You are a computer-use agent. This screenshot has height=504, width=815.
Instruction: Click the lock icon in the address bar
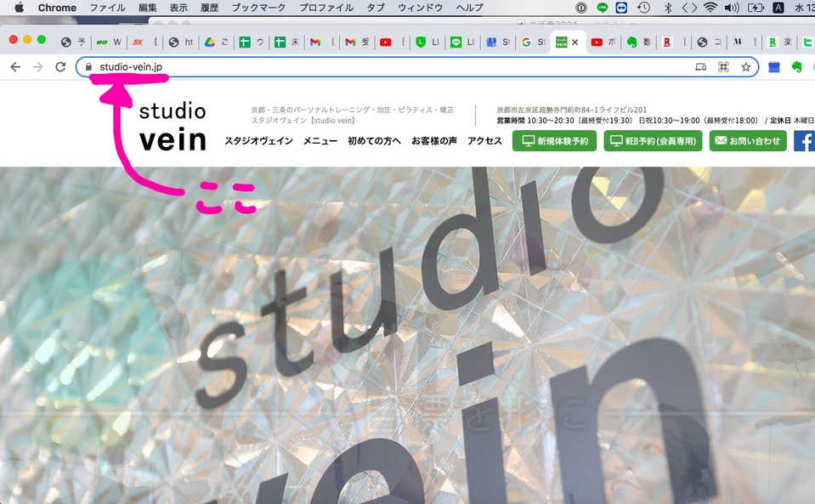89,67
